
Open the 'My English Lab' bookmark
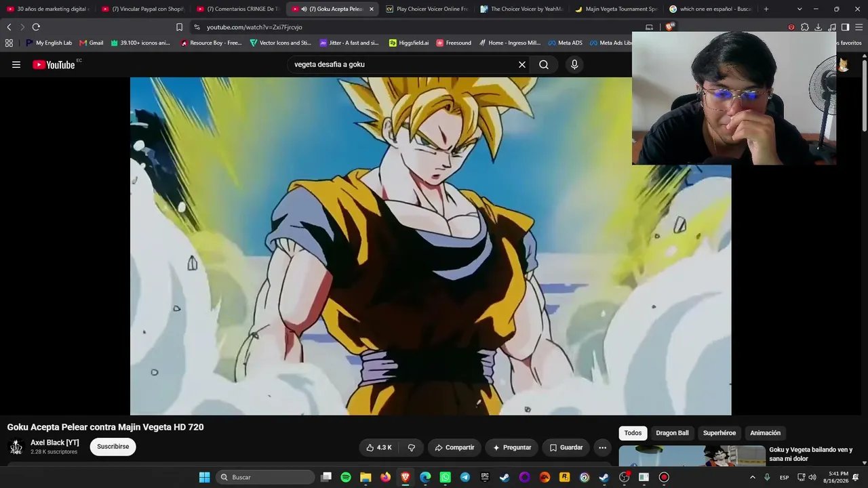tap(49, 43)
